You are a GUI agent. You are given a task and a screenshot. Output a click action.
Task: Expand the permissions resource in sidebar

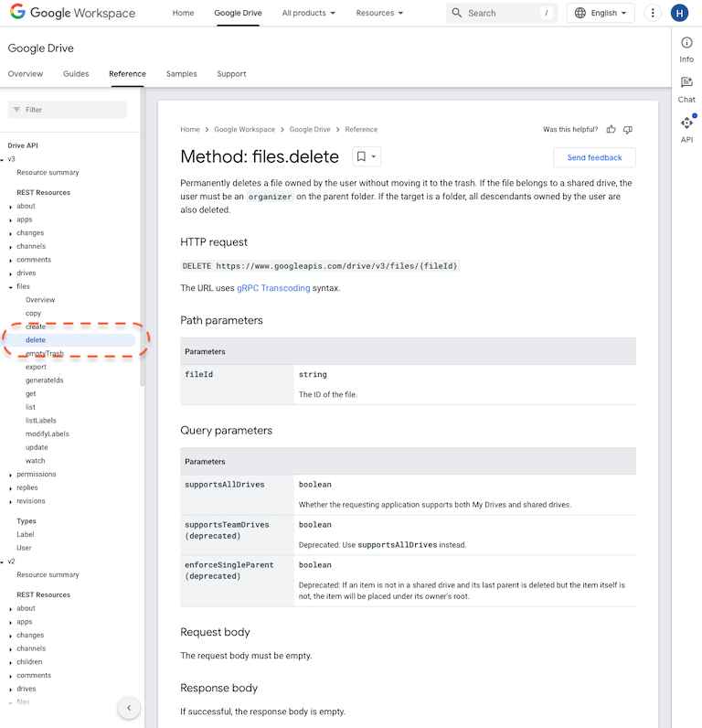pyautogui.click(x=11, y=475)
